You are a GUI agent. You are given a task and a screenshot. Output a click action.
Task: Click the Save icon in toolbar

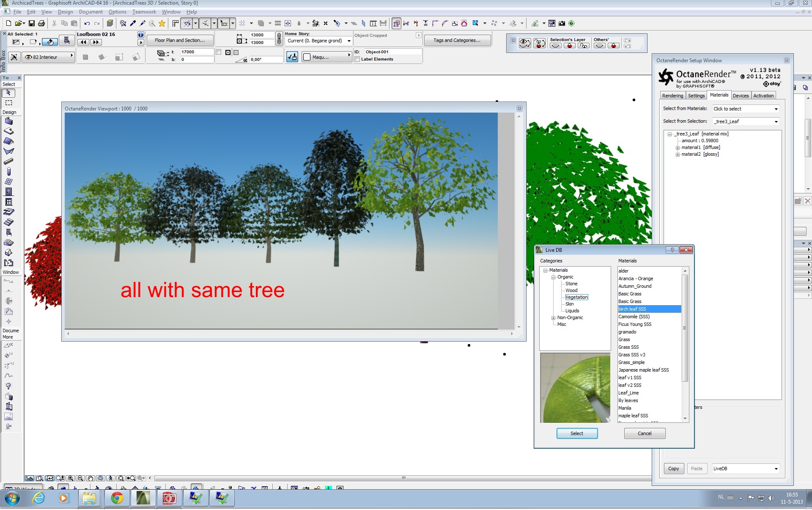click(31, 23)
